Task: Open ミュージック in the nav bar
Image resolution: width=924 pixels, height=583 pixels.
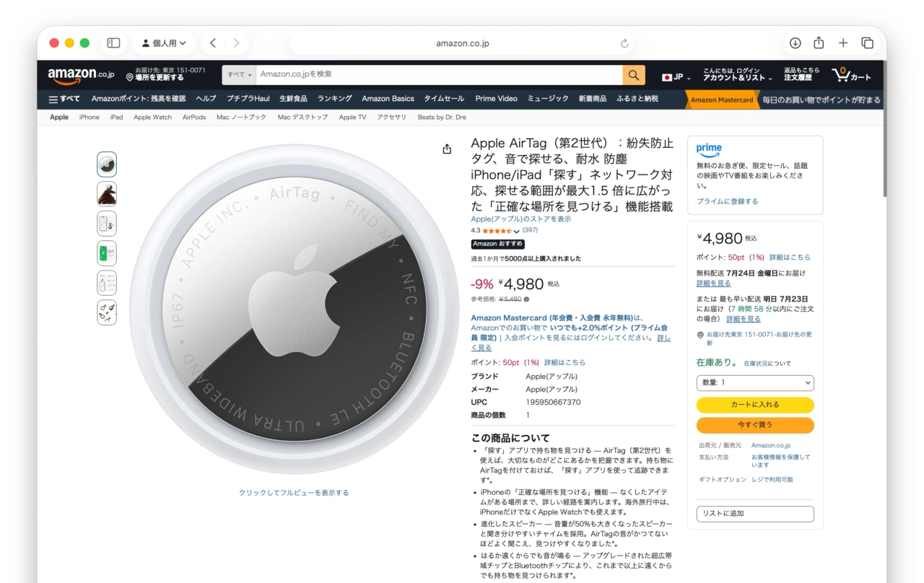Action: [x=548, y=99]
